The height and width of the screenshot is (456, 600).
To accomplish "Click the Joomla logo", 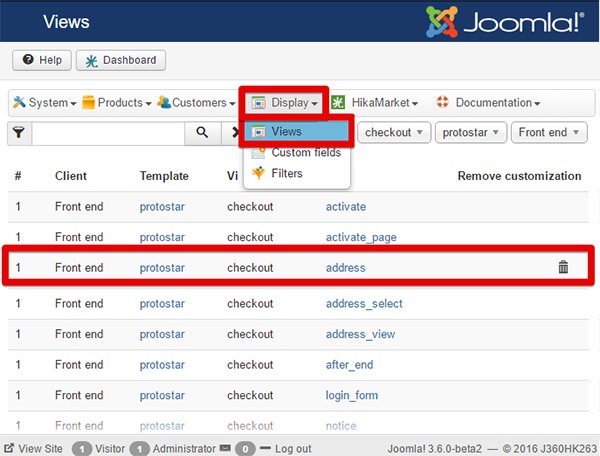I will [505, 22].
